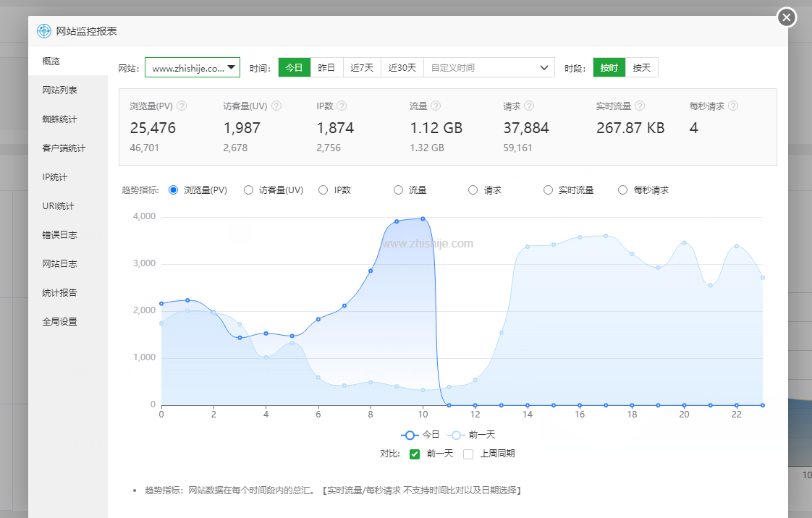
Task: Show help for 浏览量(PV) metric
Action: (x=182, y=106)
